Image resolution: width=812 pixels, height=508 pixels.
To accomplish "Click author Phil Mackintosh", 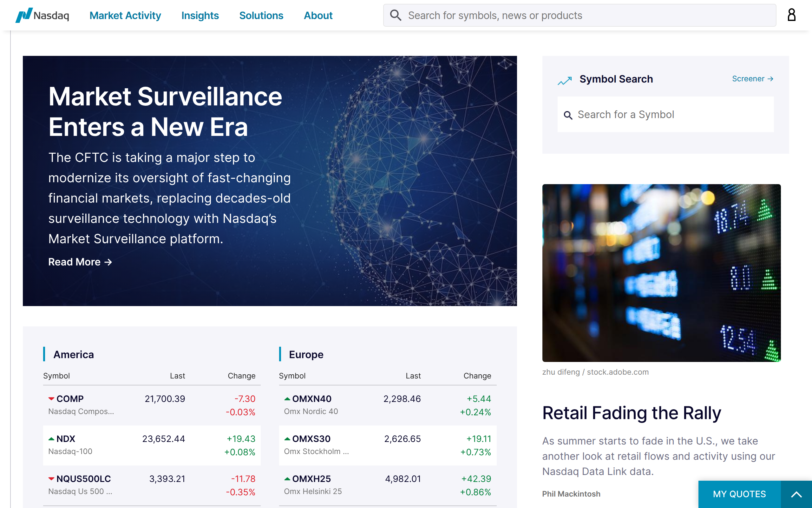I will pyautogui.click(x=571, y=494).
